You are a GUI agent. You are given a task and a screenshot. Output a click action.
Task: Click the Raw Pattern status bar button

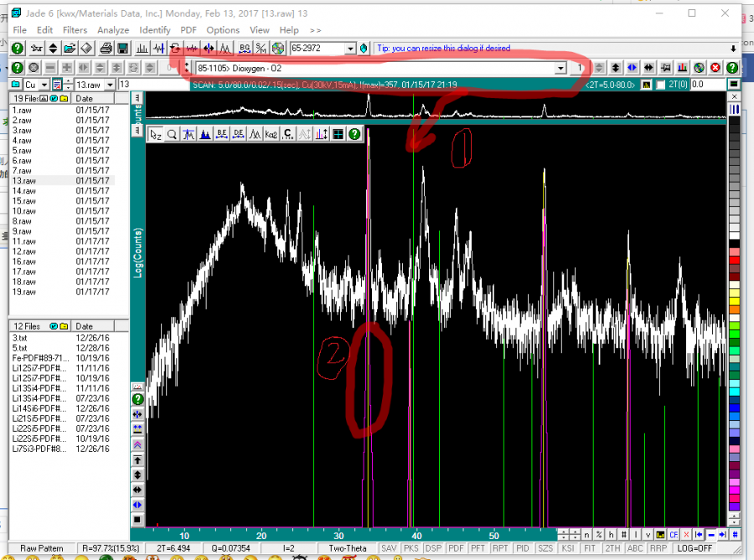[x=41, y=548]
